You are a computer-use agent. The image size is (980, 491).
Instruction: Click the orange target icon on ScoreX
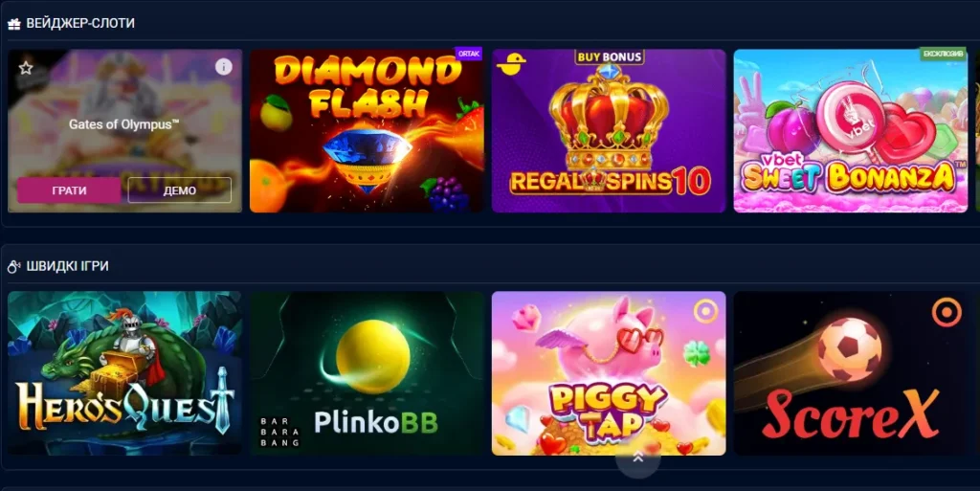[947, 312]
